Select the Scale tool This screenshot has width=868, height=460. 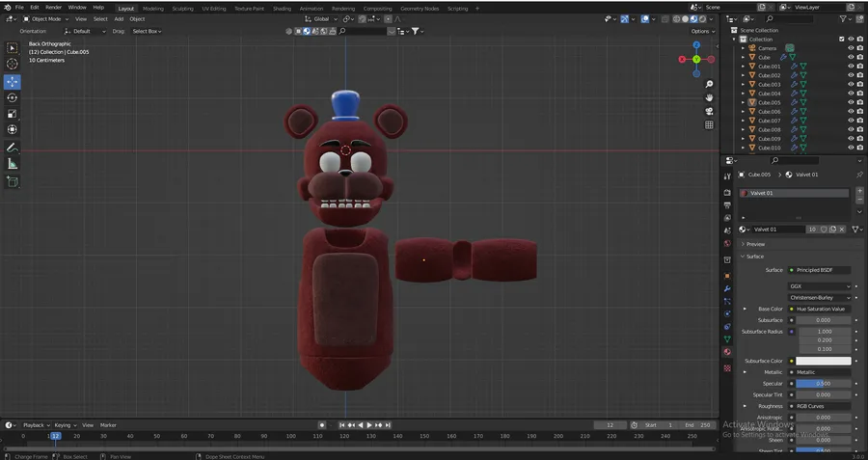click(13, 114)
